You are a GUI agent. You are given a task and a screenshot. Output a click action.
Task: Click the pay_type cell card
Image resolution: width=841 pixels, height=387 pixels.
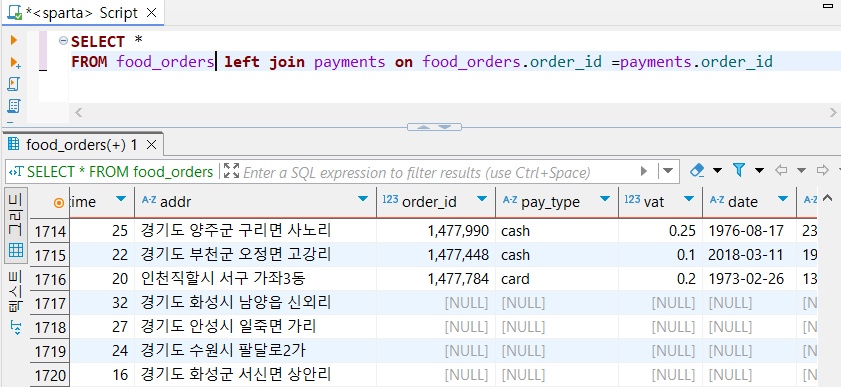pyautogui.click(x=556, y=279)
